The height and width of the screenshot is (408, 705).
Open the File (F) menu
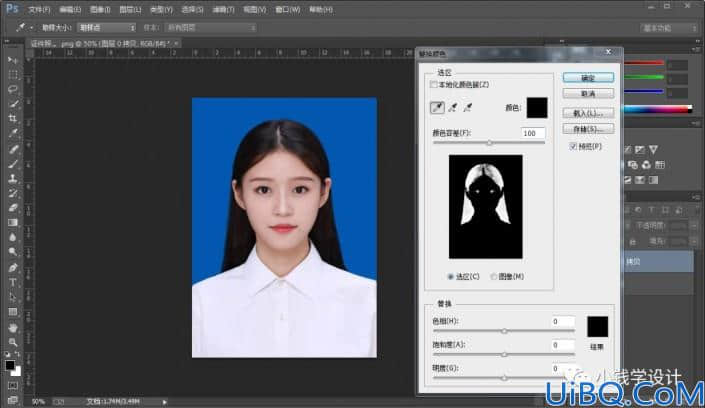click(x=39, y=9)
